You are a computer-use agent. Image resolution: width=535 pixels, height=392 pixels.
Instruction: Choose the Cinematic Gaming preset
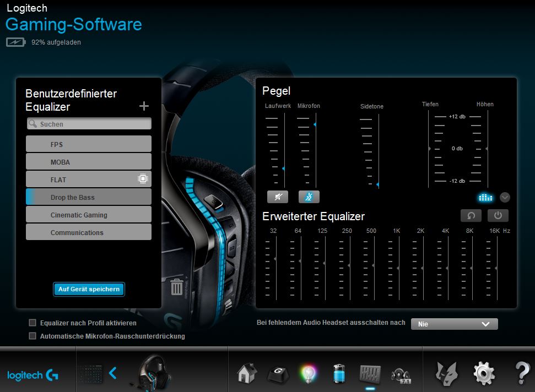point(89,215)
